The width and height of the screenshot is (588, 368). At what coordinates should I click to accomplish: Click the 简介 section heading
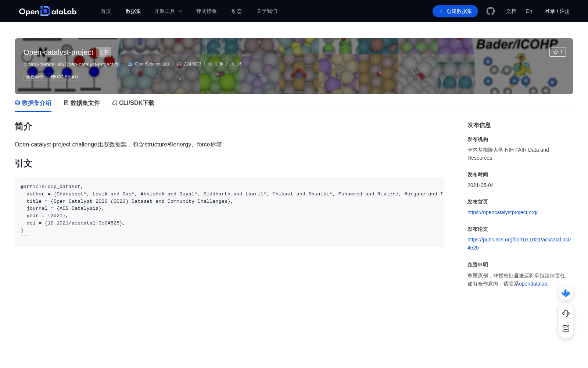[24, 126]
